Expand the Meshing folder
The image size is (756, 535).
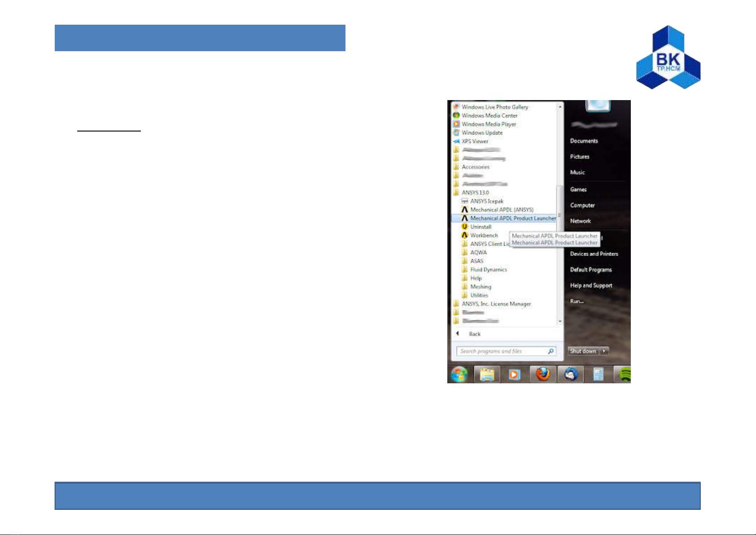click(x=476, y=286)
